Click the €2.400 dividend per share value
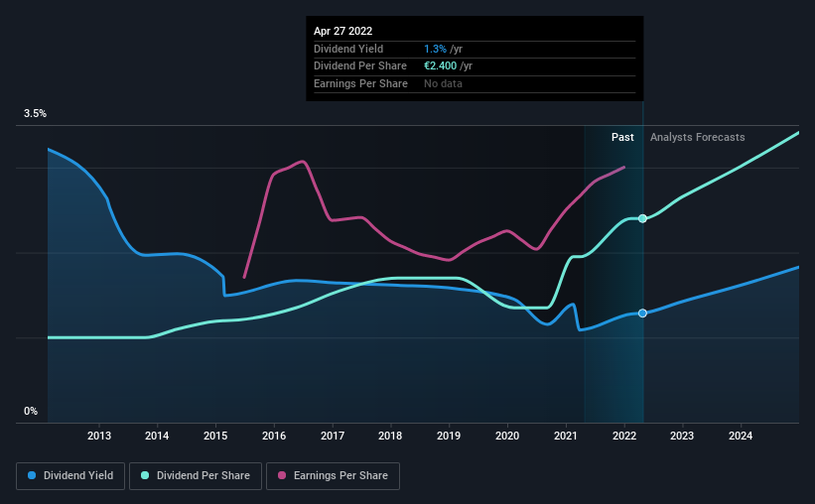Viewport: 815px width, 504px height. click(x=440, y=66)
